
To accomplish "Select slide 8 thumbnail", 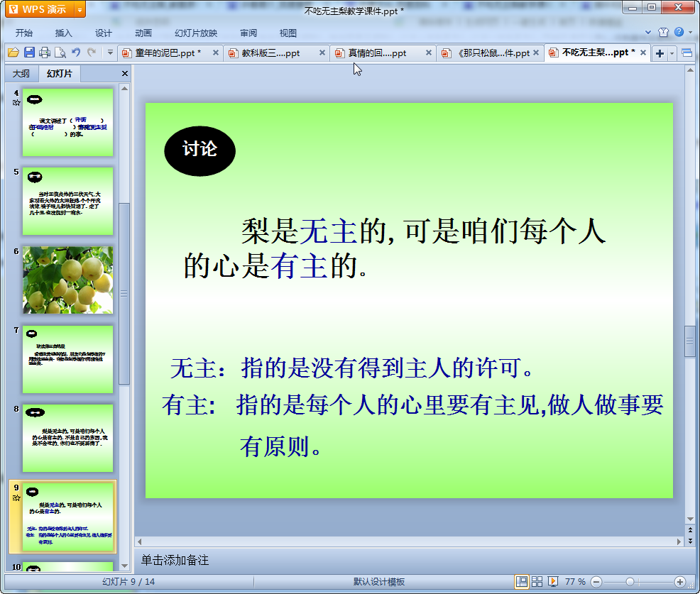I will (x=68, y=438).
